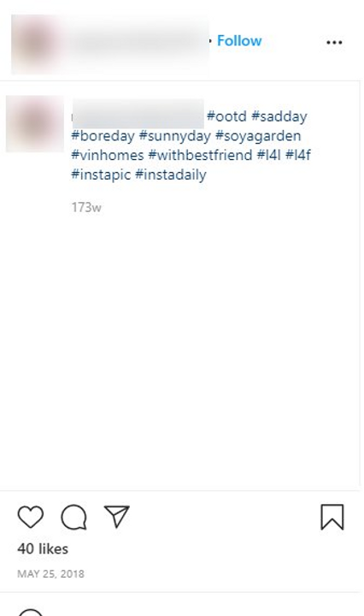This screenshot has height=616, width=364.
Task: View who liked via 40 likes
Action: pyautogui.click(x=43, y=548)
